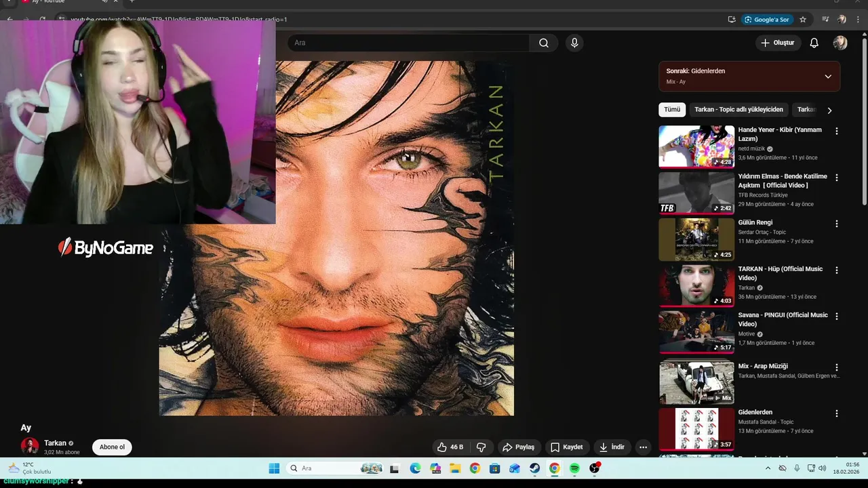The width and height of the screenshot is (868, 488).
Task: Open options for Savana PINGUI video
Action: coord(836,316)
